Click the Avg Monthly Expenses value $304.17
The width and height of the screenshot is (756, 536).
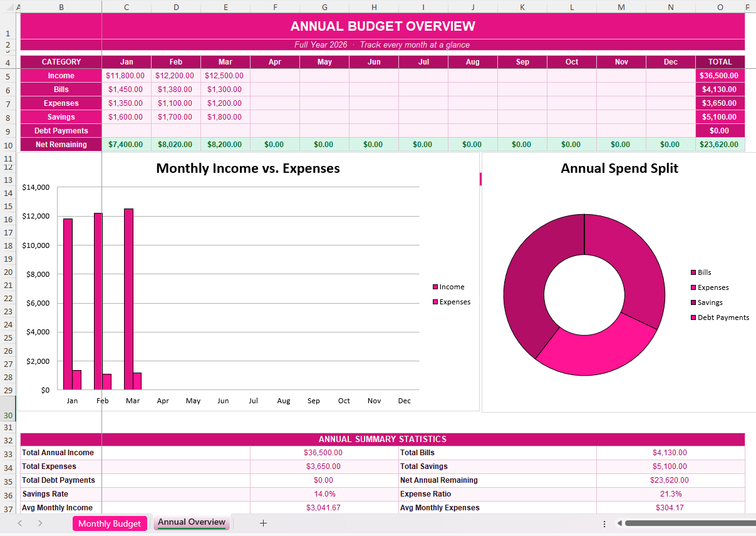click(671, 508)
